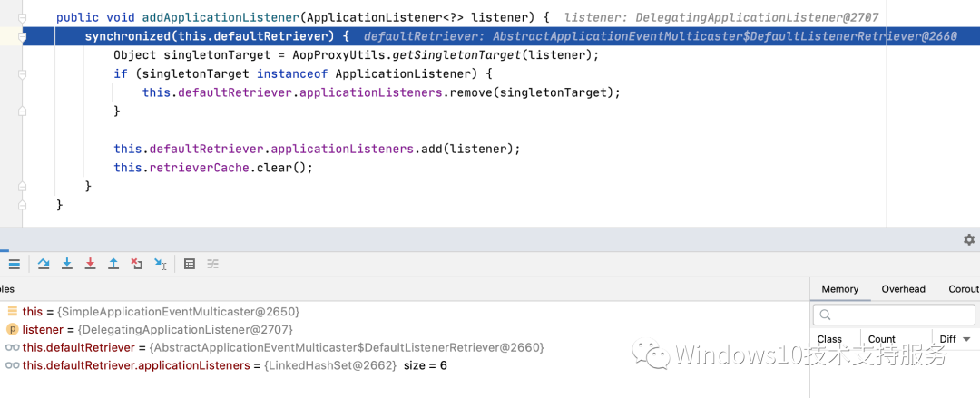The height and width of the screenshot is (398, 980).
Task: Open the Evaluate Expression calculator icon
Action: 190,265
